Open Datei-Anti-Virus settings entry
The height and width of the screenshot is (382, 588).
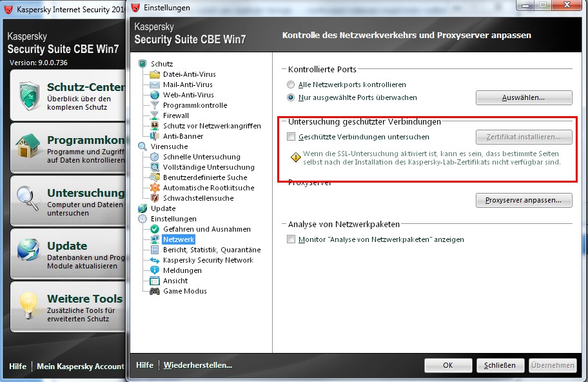[x=189, y=74]
